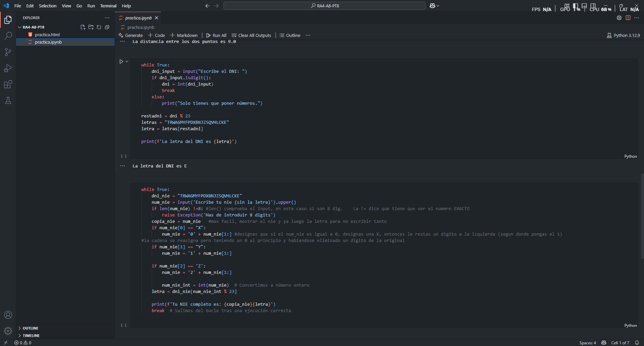Select the Python 3.12.9 kernel picker
The width and height of the screenshot is (644, 346).
(x=623, y=35)
